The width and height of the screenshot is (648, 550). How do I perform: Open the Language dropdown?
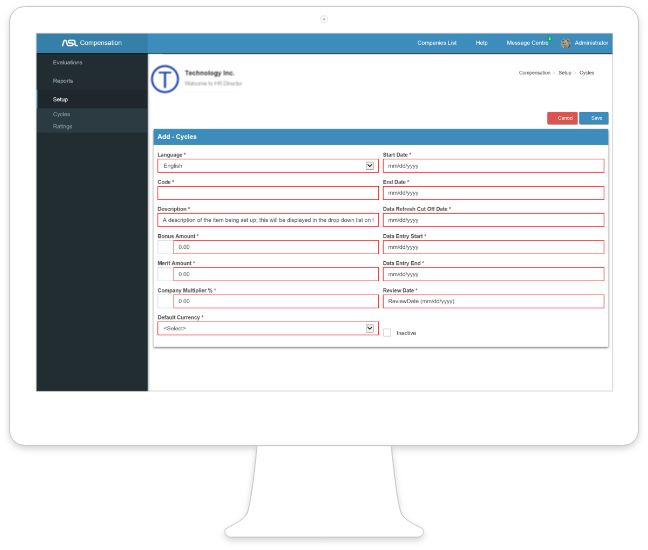point(266,166)
